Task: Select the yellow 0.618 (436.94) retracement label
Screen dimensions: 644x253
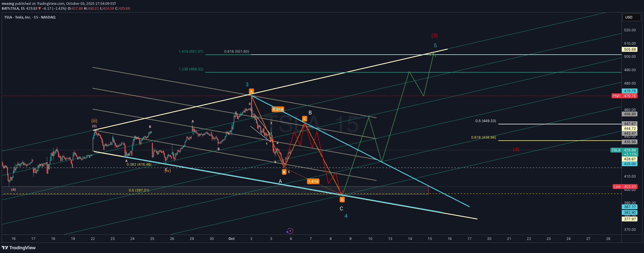Action: (483, 137)
